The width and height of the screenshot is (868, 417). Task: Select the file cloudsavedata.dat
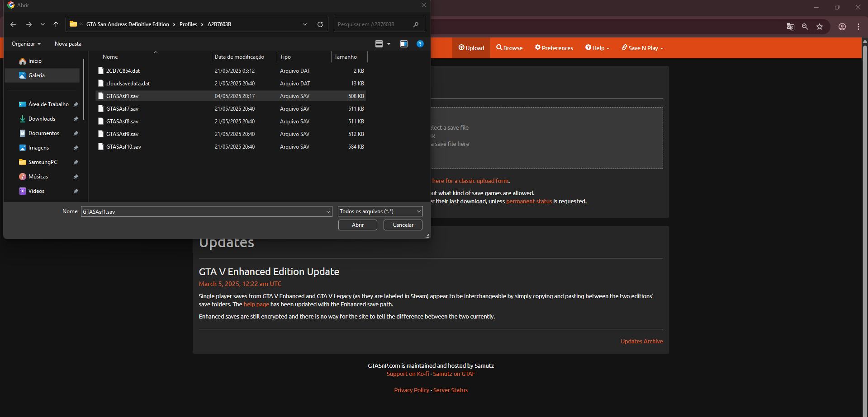[231, 84]
